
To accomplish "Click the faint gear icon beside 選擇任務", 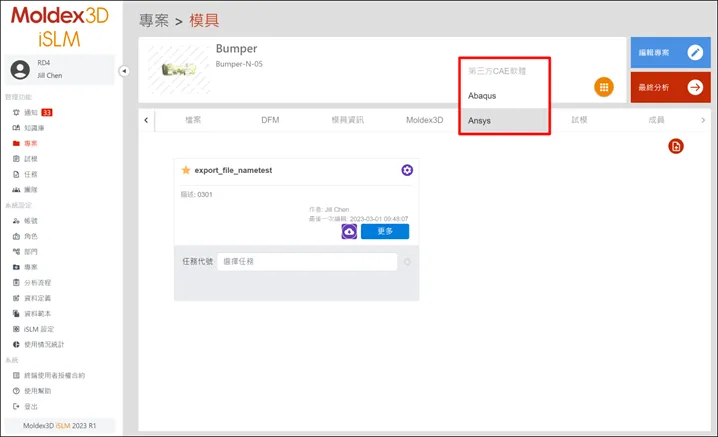I will click(407, 262).
